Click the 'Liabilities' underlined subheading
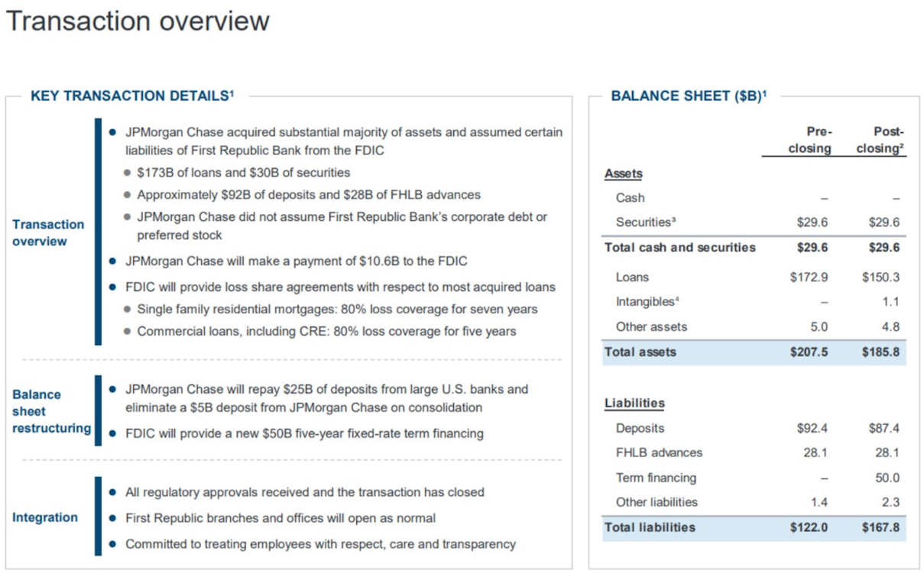The width and height of the screenshot is (924, 574). [634, 403]
